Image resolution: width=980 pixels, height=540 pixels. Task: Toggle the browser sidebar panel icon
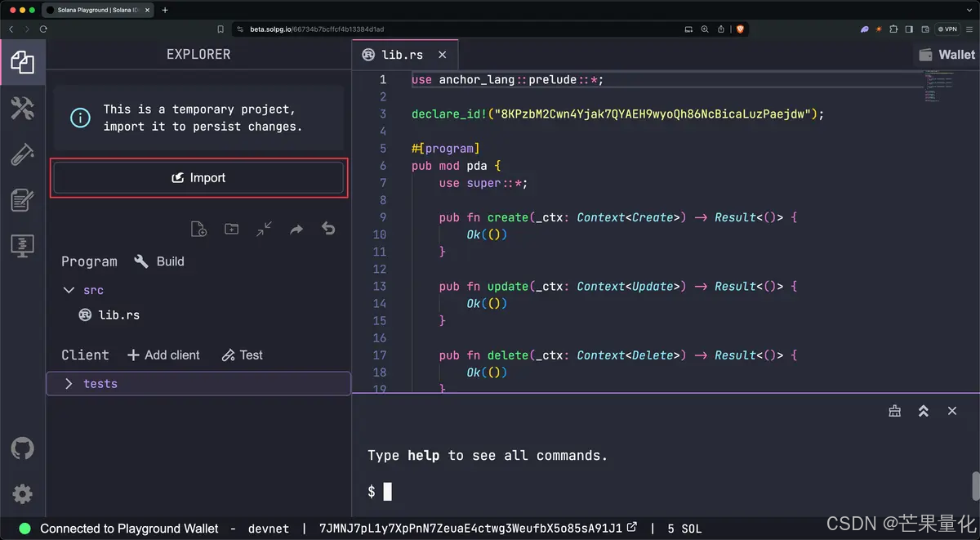pos(909,29)
